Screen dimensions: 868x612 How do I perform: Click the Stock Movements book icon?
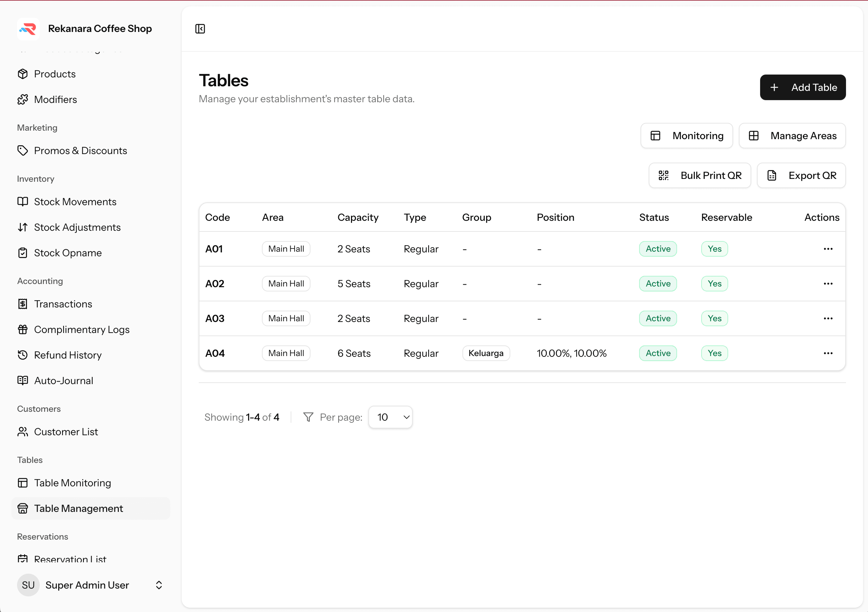[23, 202]
